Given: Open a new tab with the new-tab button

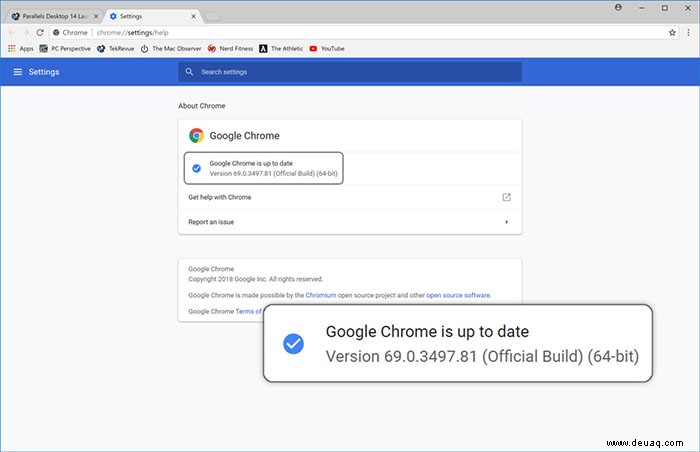Looking at the screenshot, I should point(212,17).
